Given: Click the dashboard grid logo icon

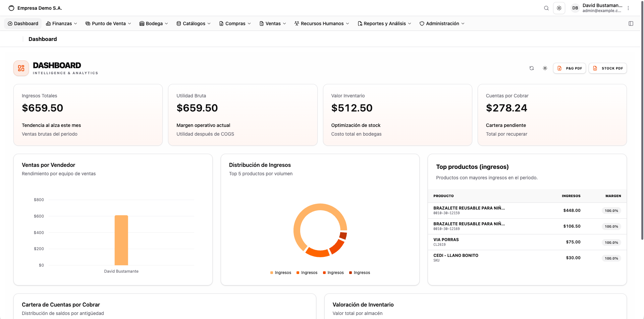Looking at the screenshot, I should (x=21, y=68).
